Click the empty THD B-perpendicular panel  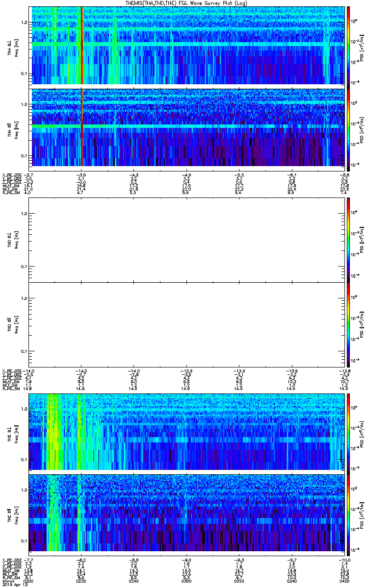pos(187,240)
